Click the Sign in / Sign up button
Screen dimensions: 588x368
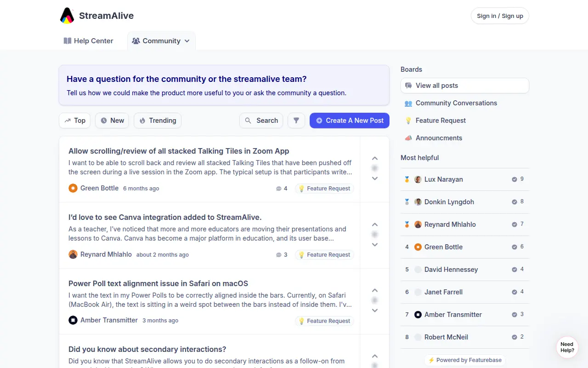point(500,16)
